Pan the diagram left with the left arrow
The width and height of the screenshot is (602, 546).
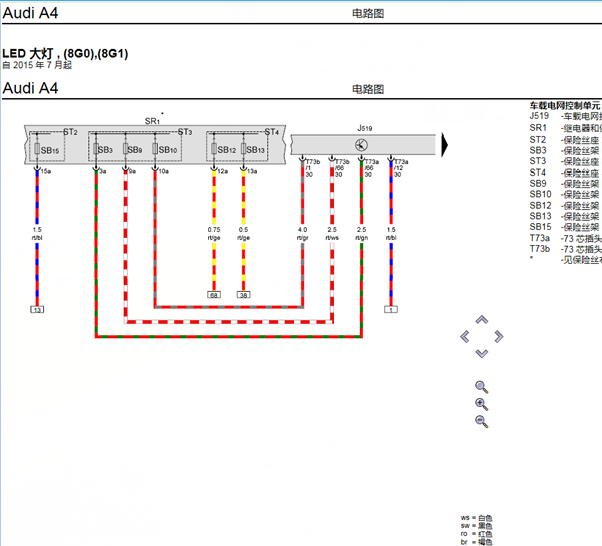(x=465, y=337)
